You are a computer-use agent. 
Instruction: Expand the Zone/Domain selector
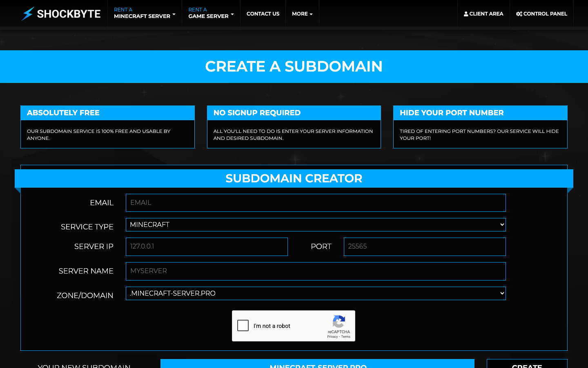(315, 293)
